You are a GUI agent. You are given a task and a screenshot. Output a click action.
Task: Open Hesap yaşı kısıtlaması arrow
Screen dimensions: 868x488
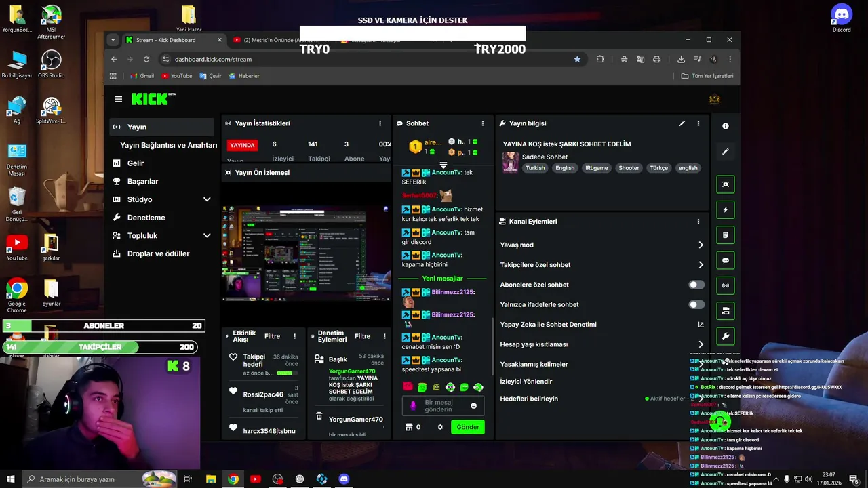pos(701,344)
